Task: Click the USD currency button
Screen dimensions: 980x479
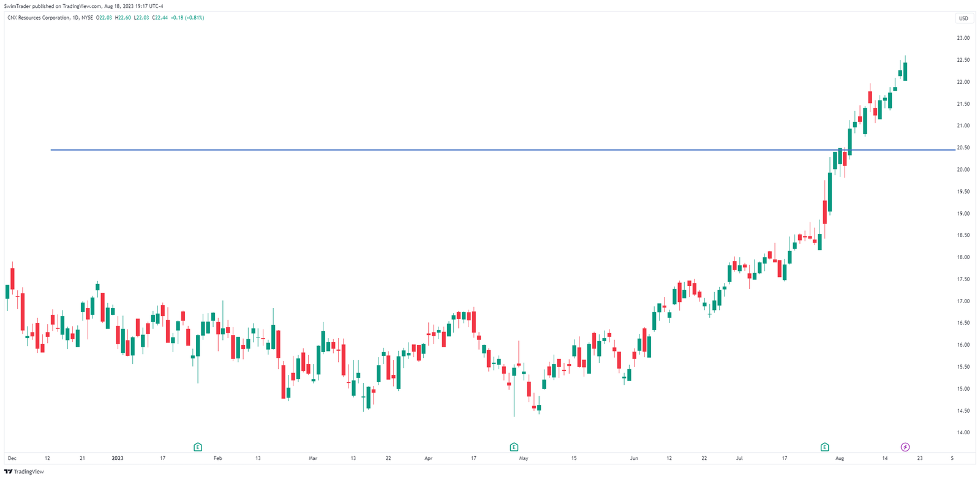Action: click(x=963, y=18)
